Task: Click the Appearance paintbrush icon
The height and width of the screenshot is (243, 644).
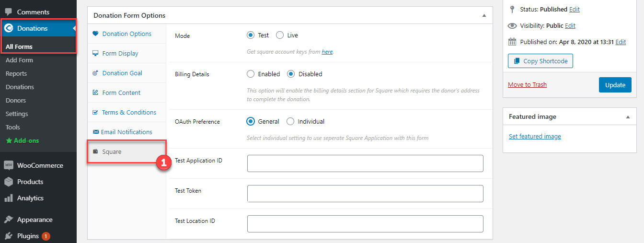Action: tap(9, 220)
